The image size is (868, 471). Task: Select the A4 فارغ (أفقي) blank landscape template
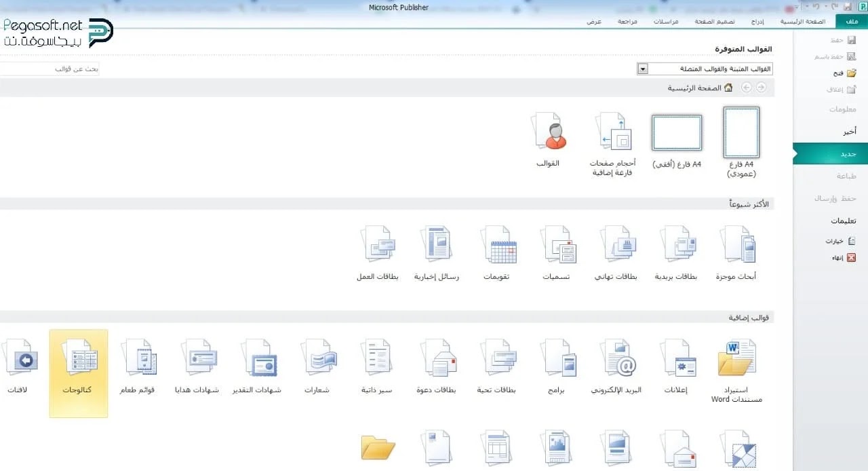click(x=677, y=141)
